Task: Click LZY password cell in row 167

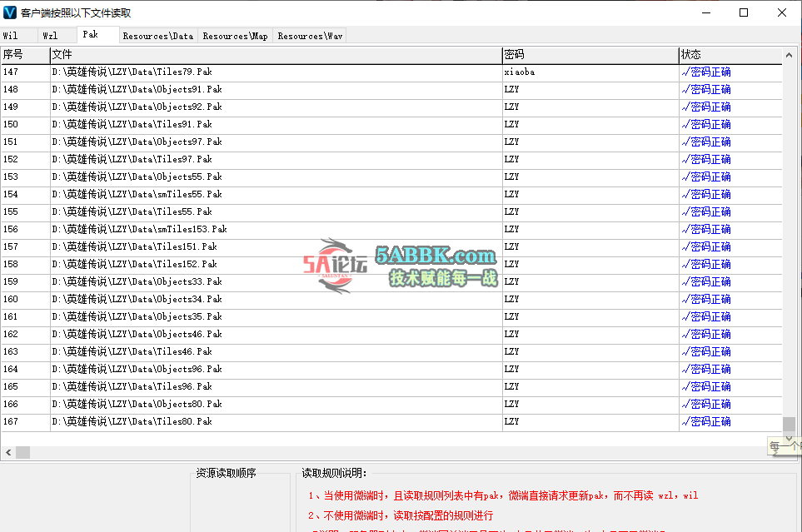Action: [590, 421]
